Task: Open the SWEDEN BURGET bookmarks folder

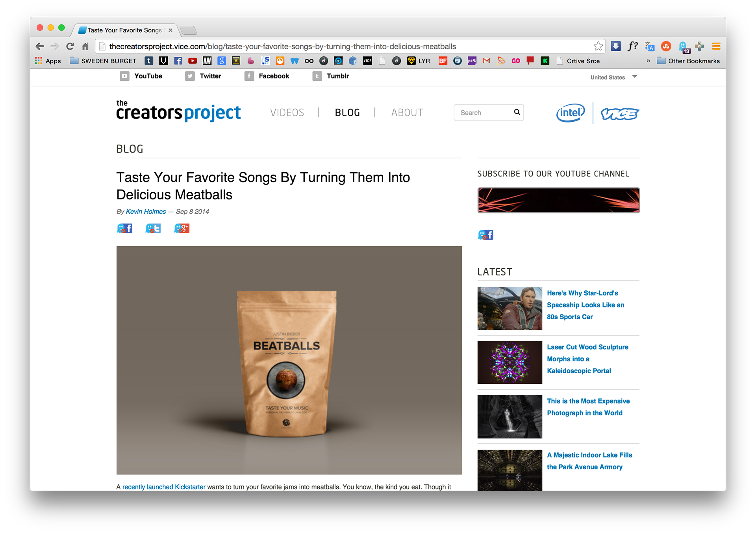Action: point(103,61)
